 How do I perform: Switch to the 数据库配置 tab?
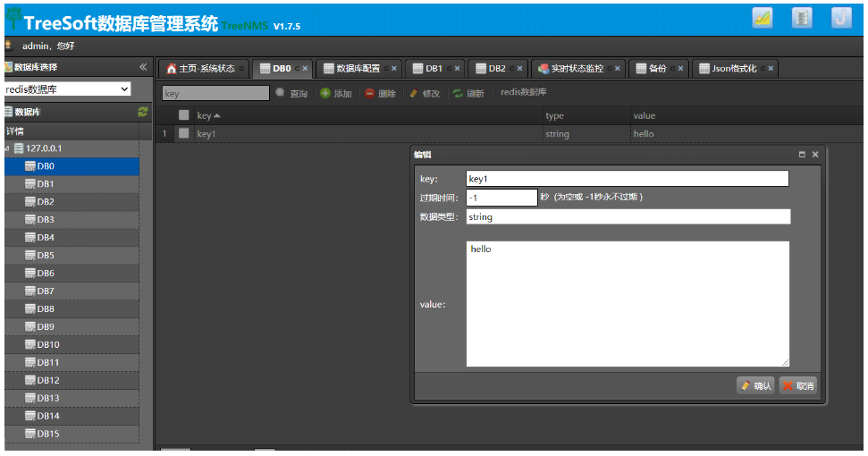[351, 68]
